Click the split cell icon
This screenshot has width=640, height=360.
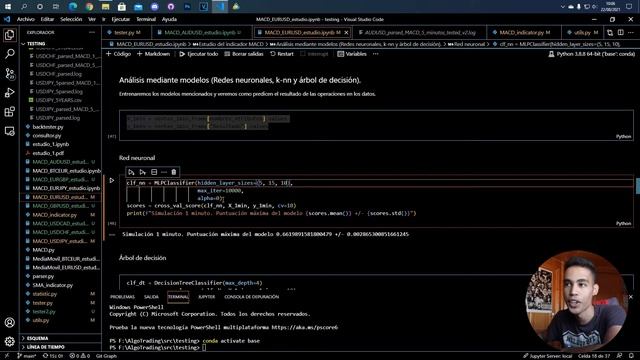tap(154, 172)
